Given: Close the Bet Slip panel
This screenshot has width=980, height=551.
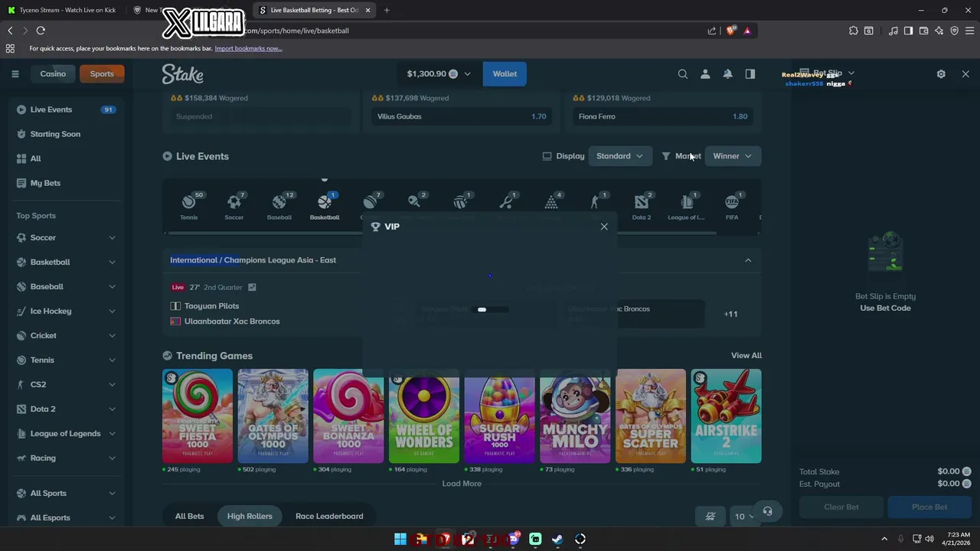Looking at the screenshot, I should coord(965,74).
